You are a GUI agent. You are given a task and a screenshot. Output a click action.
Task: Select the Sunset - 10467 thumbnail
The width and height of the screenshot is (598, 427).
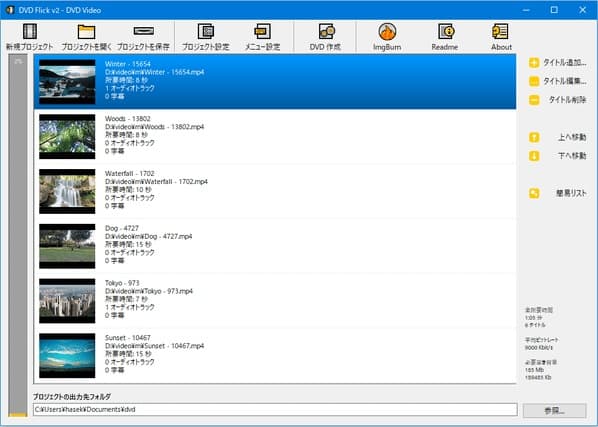tap(67, 356)
